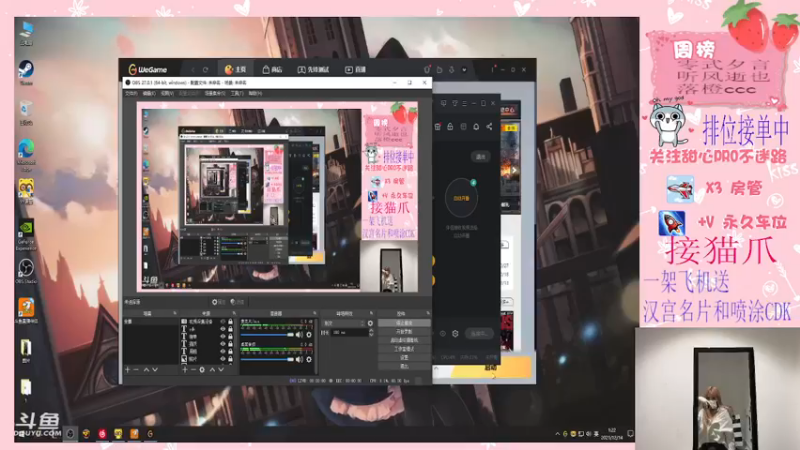Image resolution: width=800 pixels, height=450 pixels.
Task: Click start virtual camera button in Controls
Action: click(404, 340)
